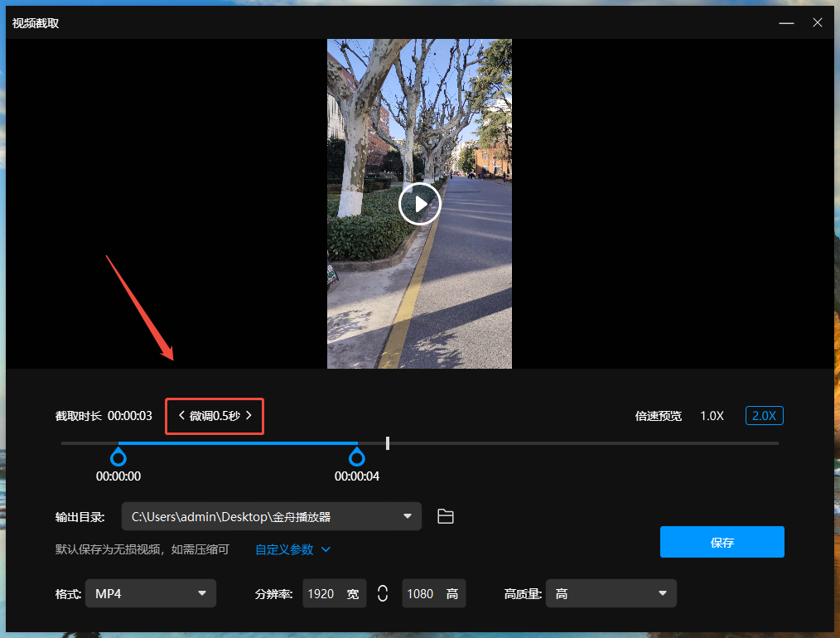Image resolution: width=840 pixels, height=638 pixels.
Task: Select 2.0X preview speed
Action: [764, 416]
